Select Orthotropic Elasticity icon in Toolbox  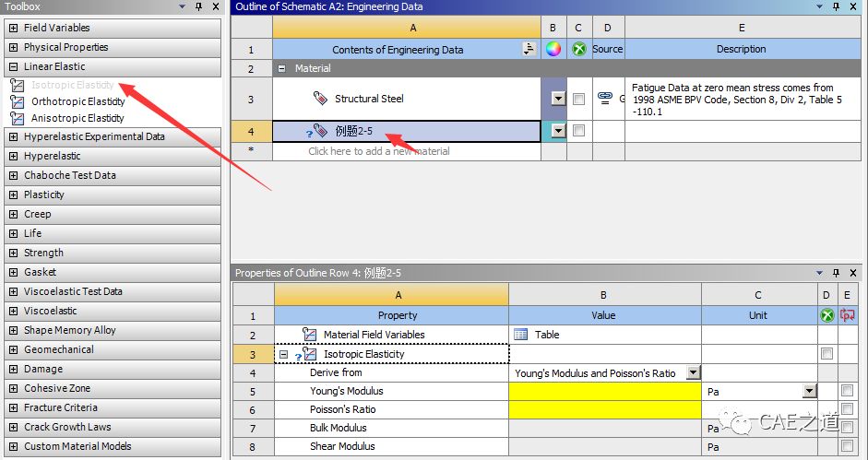tap(18, 101)
